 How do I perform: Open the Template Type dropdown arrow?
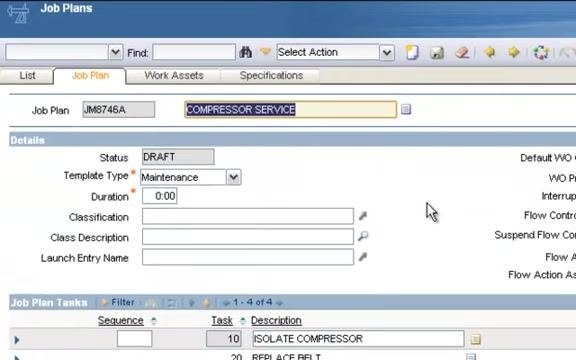coord(233,177)
